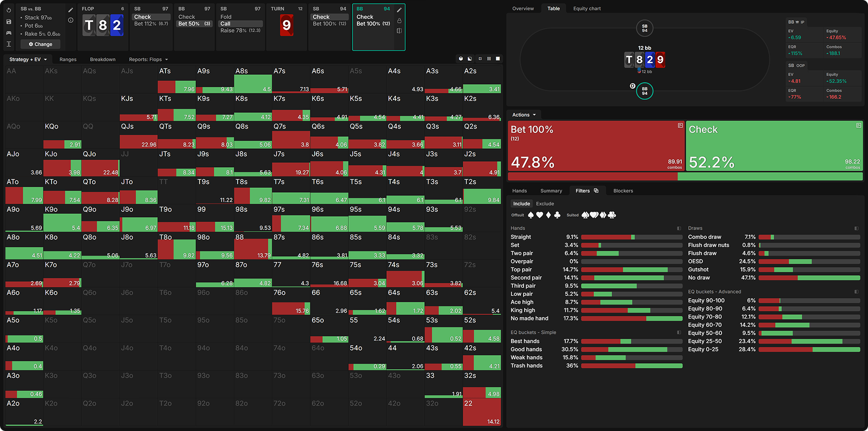Click the pencil edit icon beside SB vs. BB
Viewport: 868px width, 431px height.
pyautogui.click(x=71, y=10)
